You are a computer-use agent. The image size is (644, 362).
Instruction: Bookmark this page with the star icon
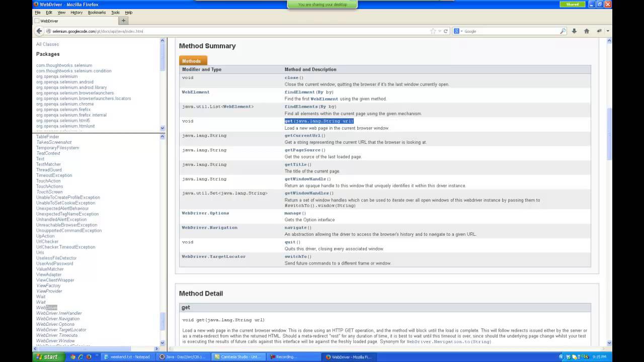[433, 31]
